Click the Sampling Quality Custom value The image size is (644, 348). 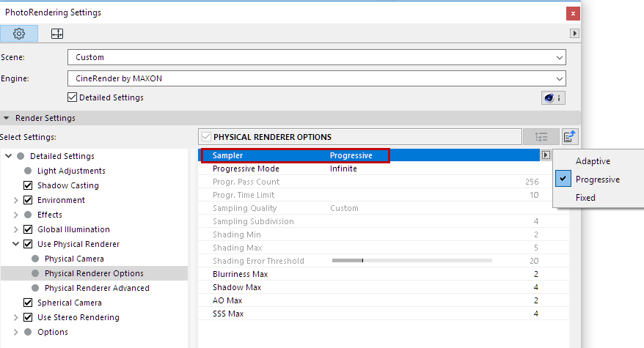click(344, 208)
